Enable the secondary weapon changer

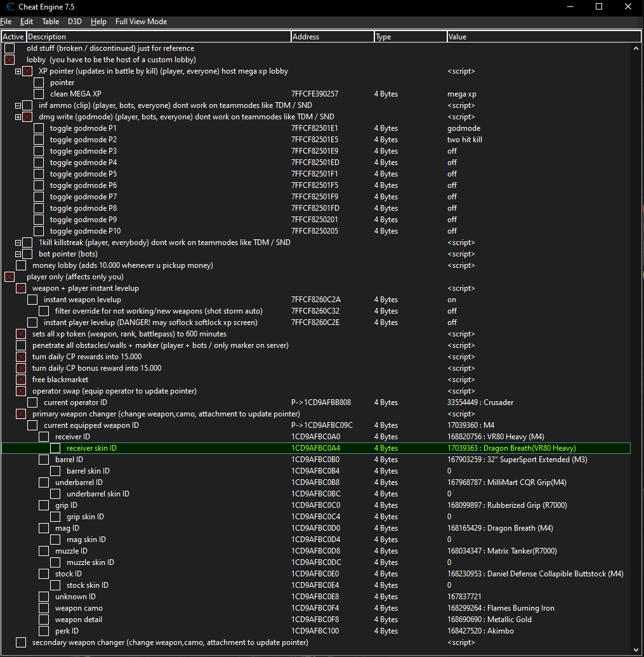tap(21, 642)
